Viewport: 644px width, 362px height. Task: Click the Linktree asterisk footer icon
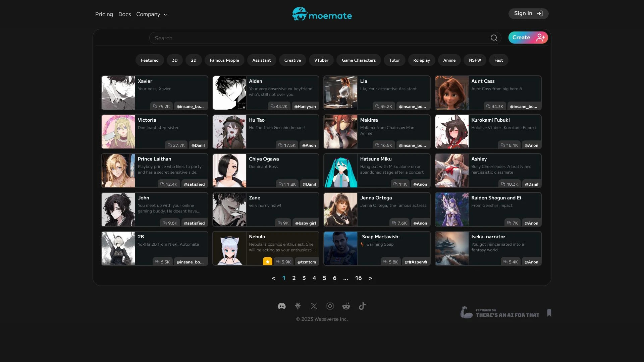[298, 306]
